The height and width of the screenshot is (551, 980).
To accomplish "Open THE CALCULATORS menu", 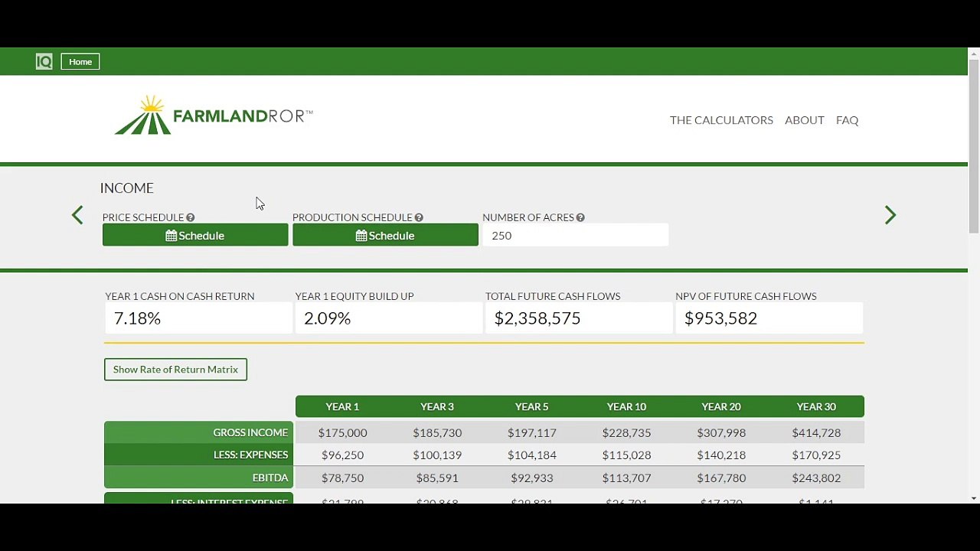I will click(721, 120).
